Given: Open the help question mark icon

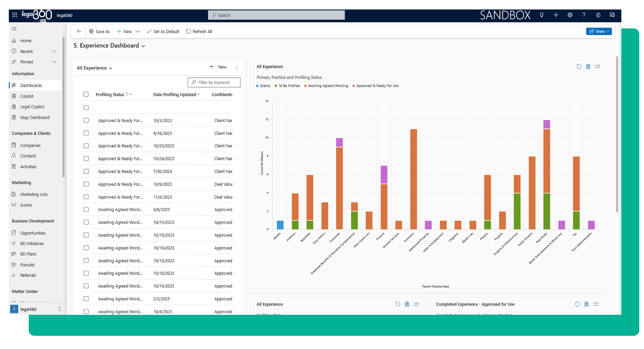Looking at the screenshot, I should [x=584, y=15].
